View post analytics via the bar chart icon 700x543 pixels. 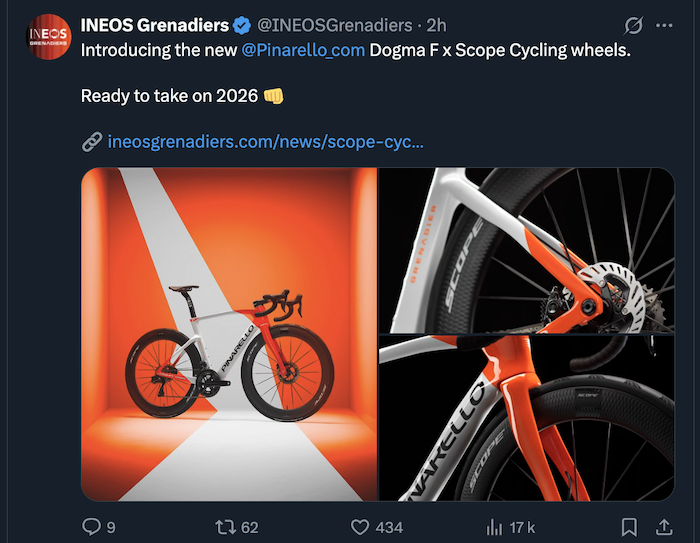493,526
